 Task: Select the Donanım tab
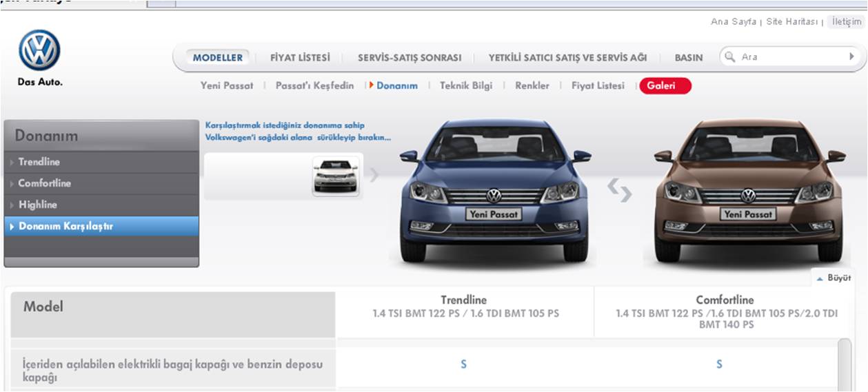pos(397,86)
